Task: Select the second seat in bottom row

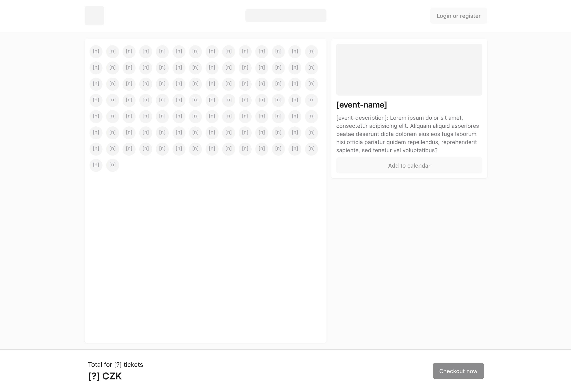Action: point(113,165)
